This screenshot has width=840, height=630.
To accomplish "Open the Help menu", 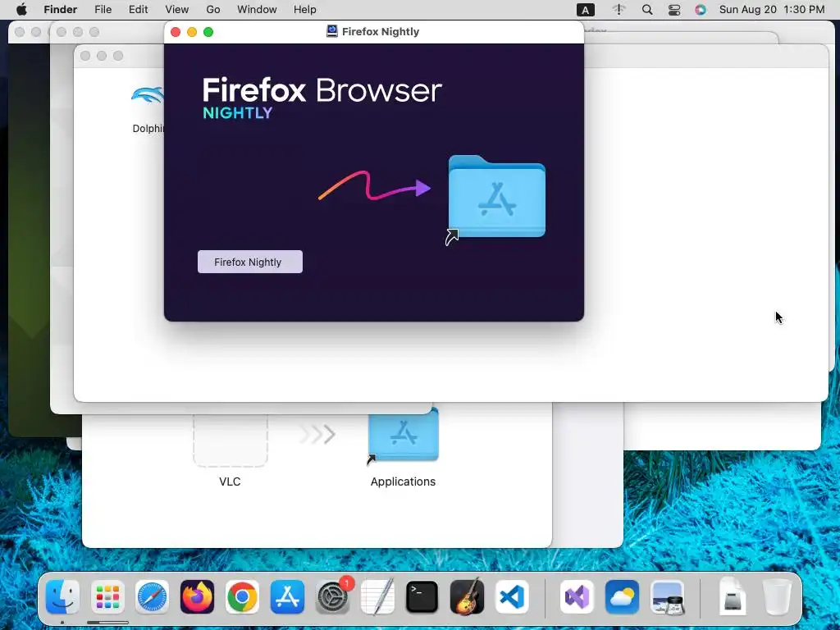I will 305,10.
